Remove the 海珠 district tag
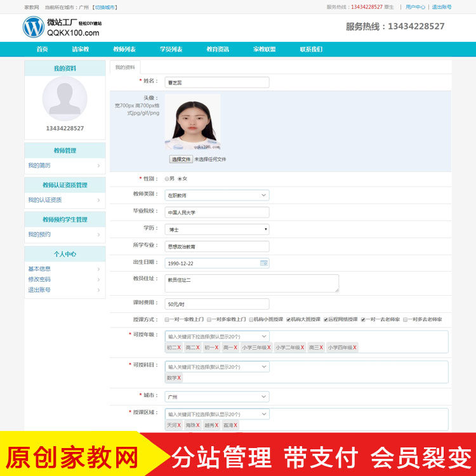 198,425
